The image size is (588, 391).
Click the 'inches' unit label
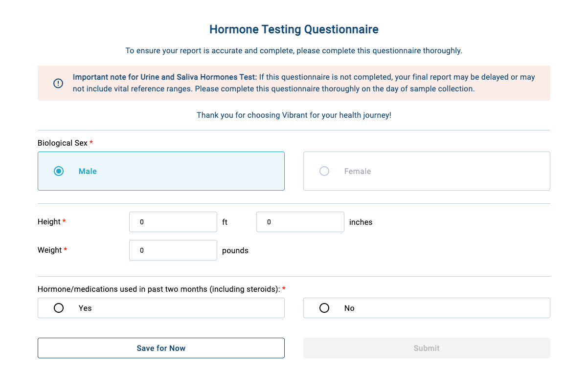[361, 222]
